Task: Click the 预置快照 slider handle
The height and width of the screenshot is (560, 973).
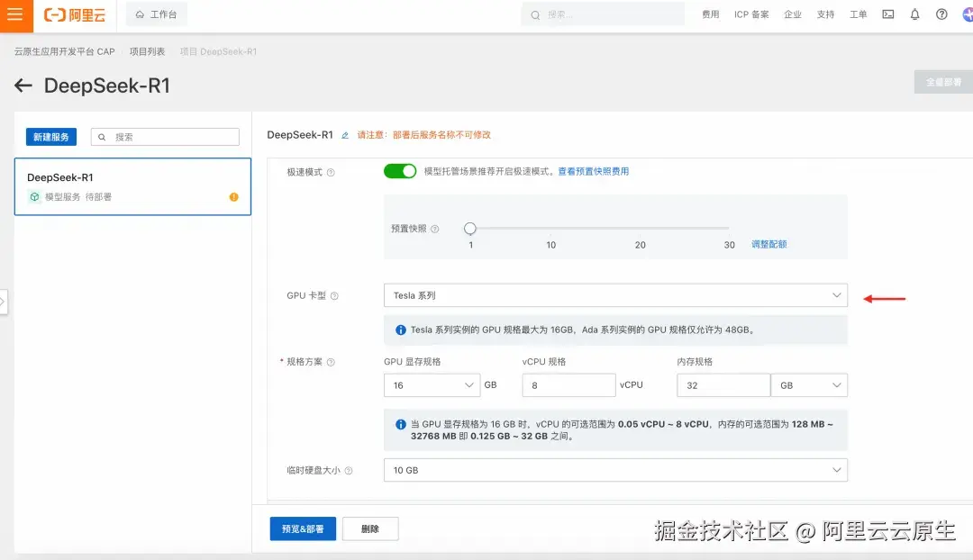Action: coord(469,228)
